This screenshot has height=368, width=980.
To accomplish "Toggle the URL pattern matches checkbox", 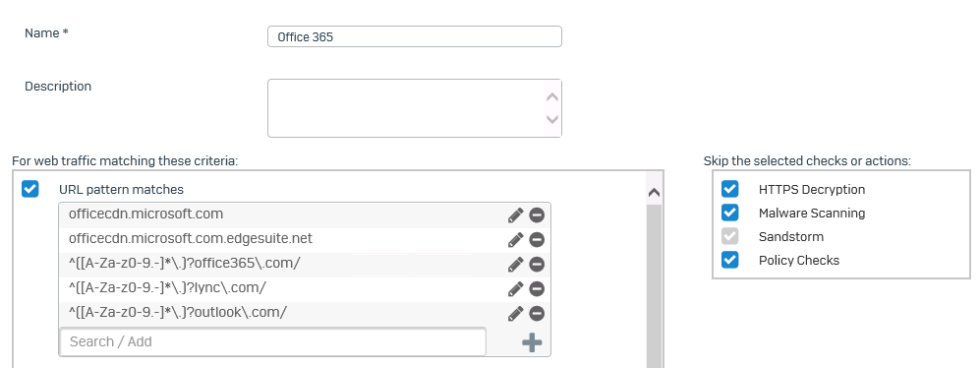I will pyautogui.click(x=30, y=188).
